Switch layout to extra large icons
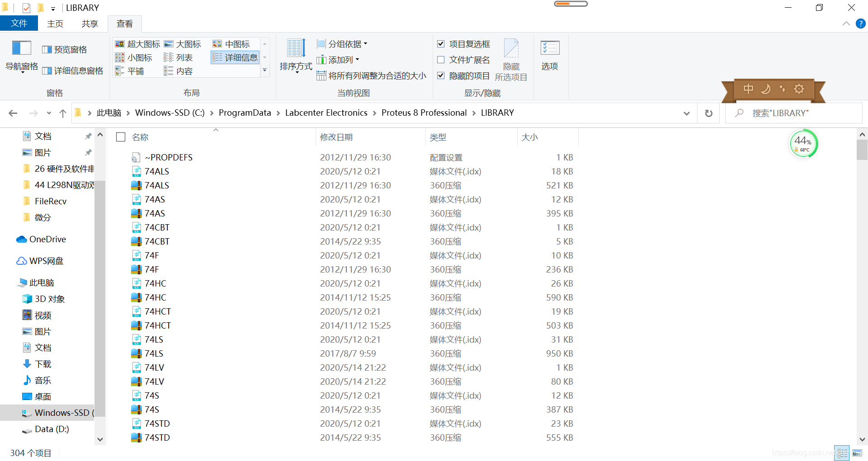This screenshot has width=868, height=461. (x=138, y=44)
